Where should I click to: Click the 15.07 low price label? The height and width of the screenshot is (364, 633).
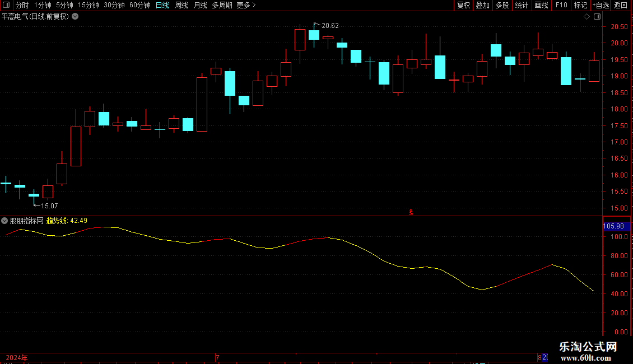coord(49,206)
